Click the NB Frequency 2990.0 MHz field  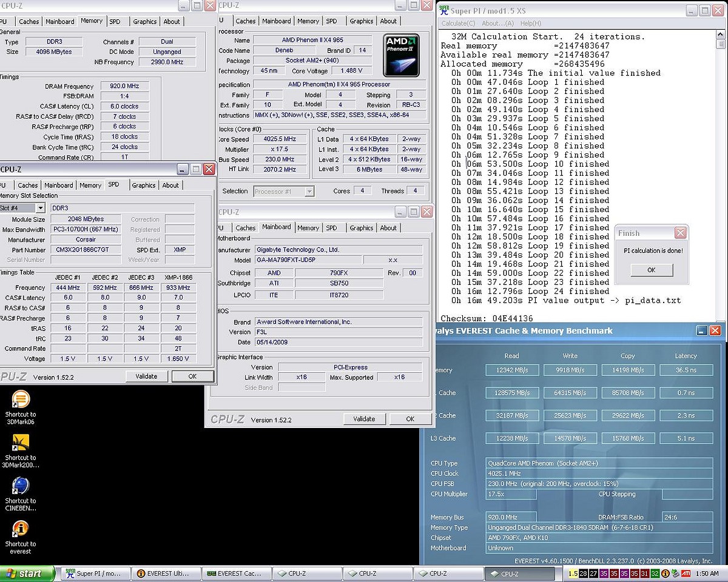(167, 62)
